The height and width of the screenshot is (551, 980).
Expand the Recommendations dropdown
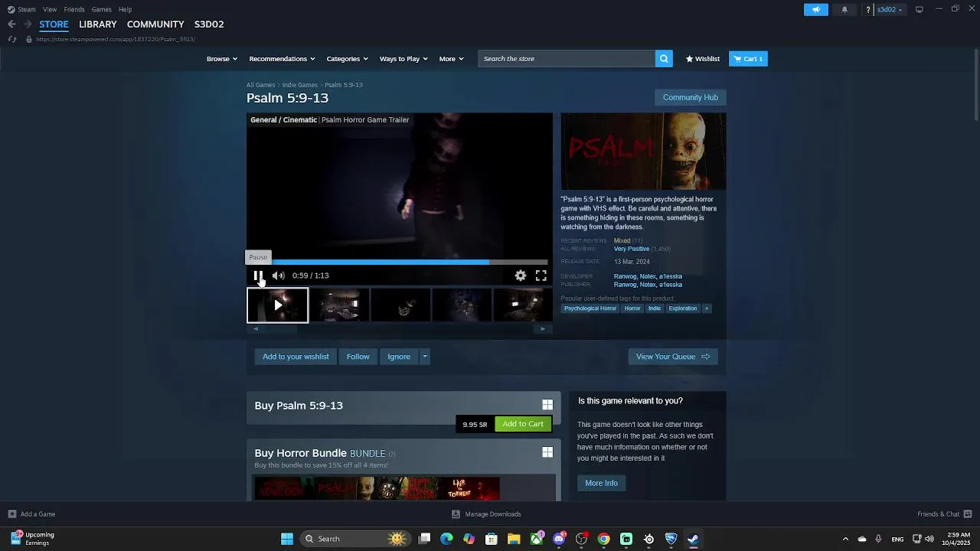click(283, 59)
